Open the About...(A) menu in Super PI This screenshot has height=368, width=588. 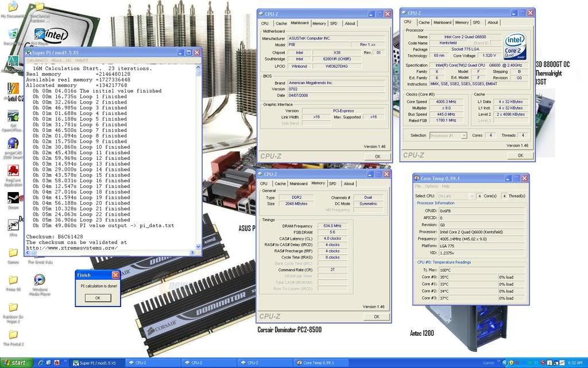(x=61, y=60)
